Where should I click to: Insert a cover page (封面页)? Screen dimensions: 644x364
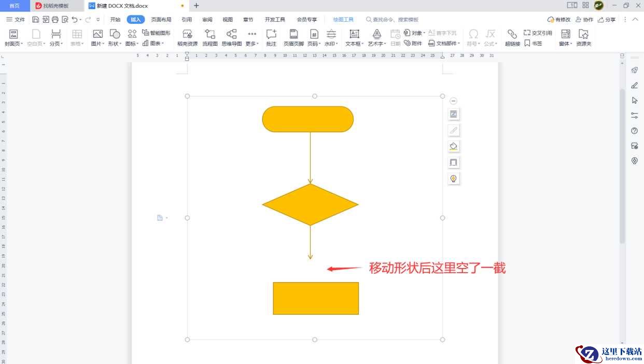14,38
